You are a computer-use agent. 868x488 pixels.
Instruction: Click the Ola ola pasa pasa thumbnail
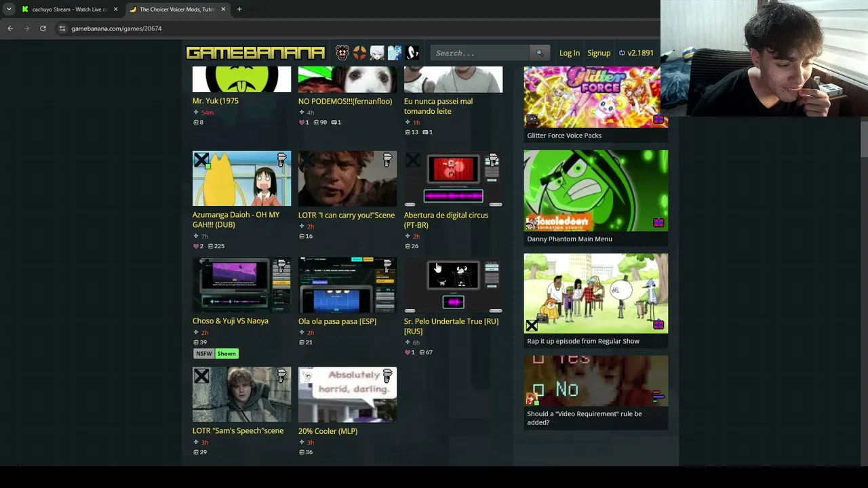347,285
